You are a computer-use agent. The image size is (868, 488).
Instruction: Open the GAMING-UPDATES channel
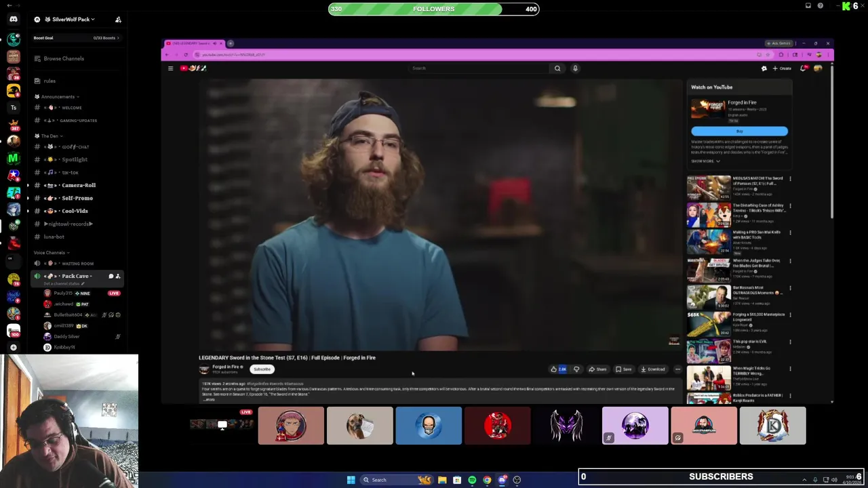click(78, 120)
